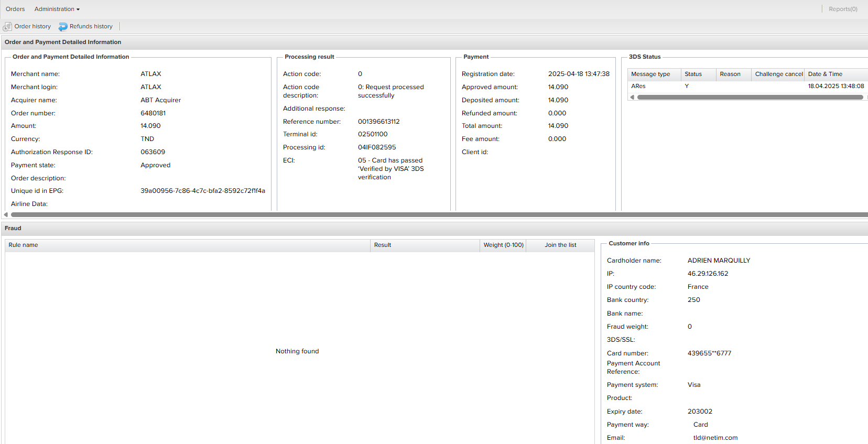Image resolution: width=868 pixels, height=444 pixels.
Task: Click the email value tld@netim.com
Action: click(x=715, y=438)
